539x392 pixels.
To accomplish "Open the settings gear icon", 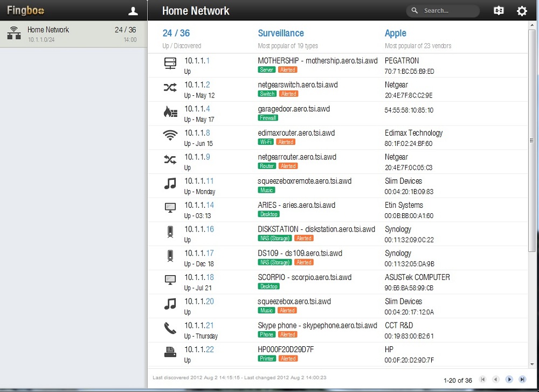I will 522,11.
